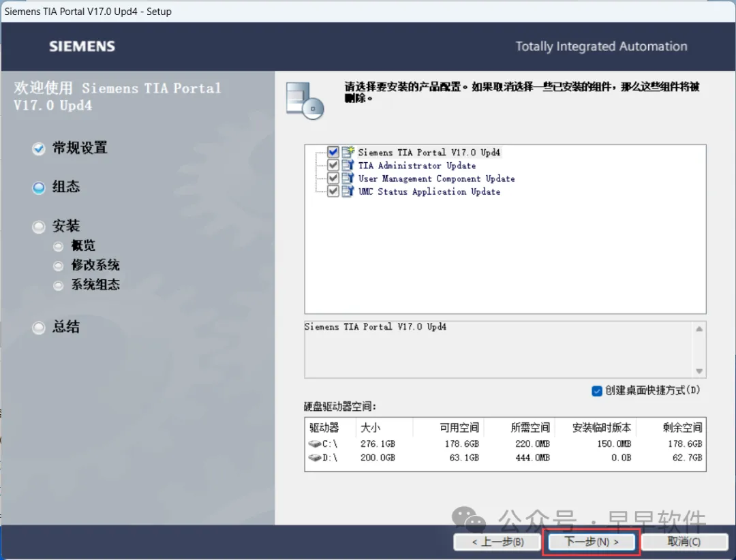
Task: Select the Siemens TIA Portal V17.0 Upd4 tree row
Action: [429, 152]
